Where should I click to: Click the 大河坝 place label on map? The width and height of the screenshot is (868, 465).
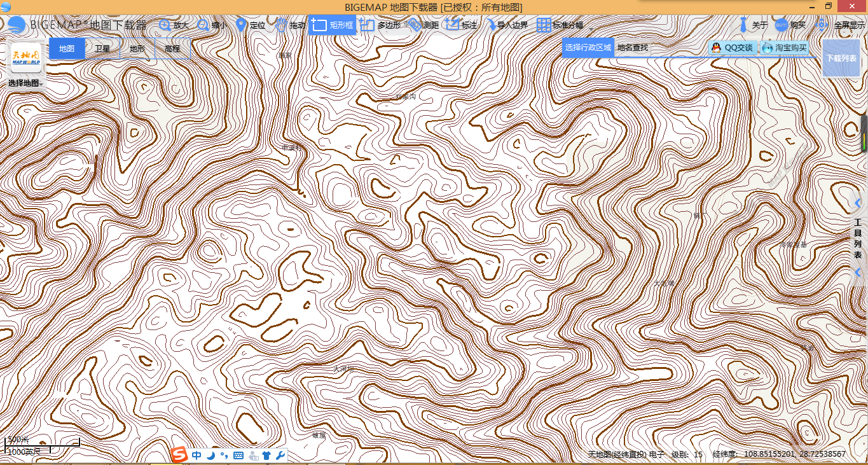pos(343,369)
